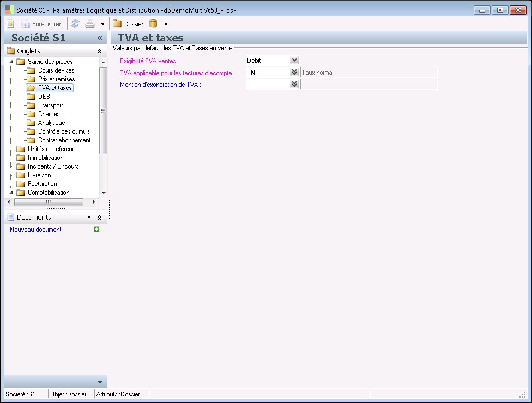The width and height of the screenshot is (532, 403).
Task: Collapse the Saisie des pièces tree node
Action: [11, 62]
